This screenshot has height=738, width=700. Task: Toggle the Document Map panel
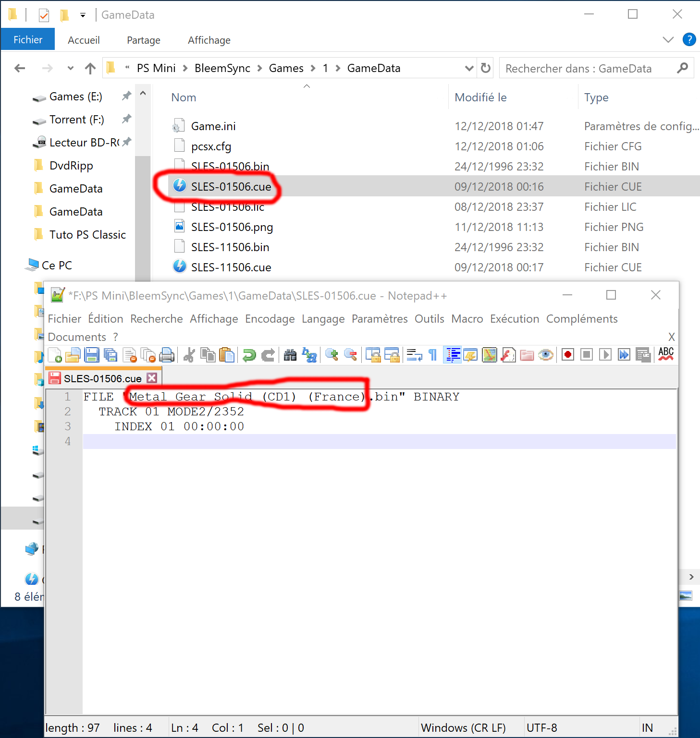coord(490,355)
